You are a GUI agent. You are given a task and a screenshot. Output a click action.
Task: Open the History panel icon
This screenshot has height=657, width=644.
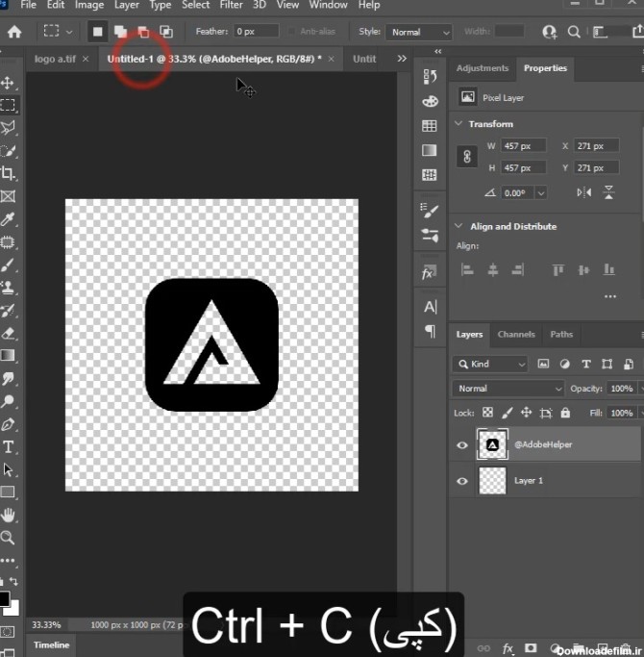pos(430,77)
